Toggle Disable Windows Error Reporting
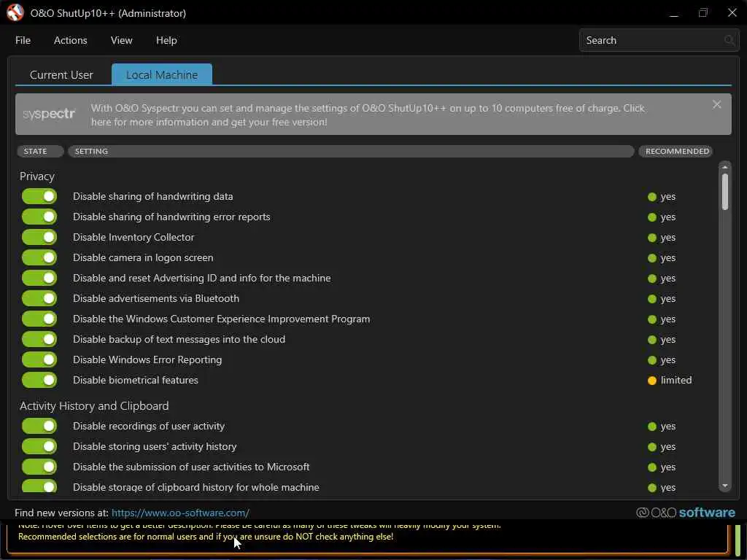The image size is (747, 560). click(39, 359)
